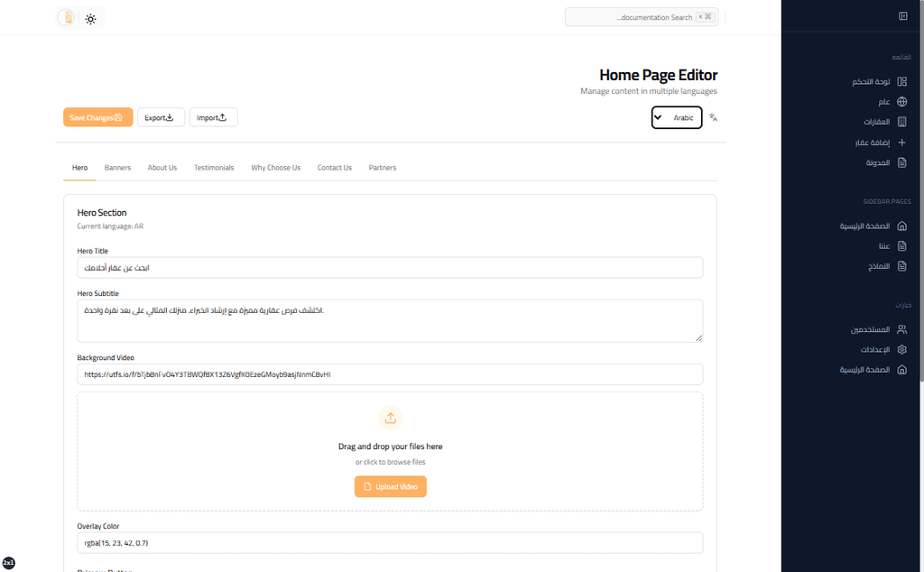Click into the Hero Subtitle textarea
Viewport: 924px width, 572px height.
coord(390,321)
